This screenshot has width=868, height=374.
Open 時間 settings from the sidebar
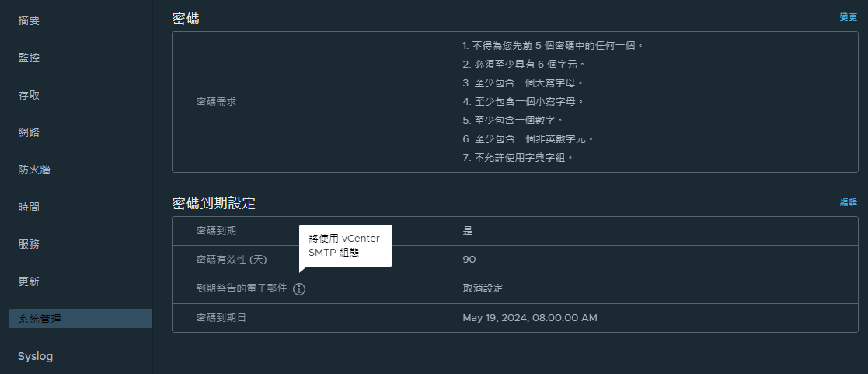[29, 207]
